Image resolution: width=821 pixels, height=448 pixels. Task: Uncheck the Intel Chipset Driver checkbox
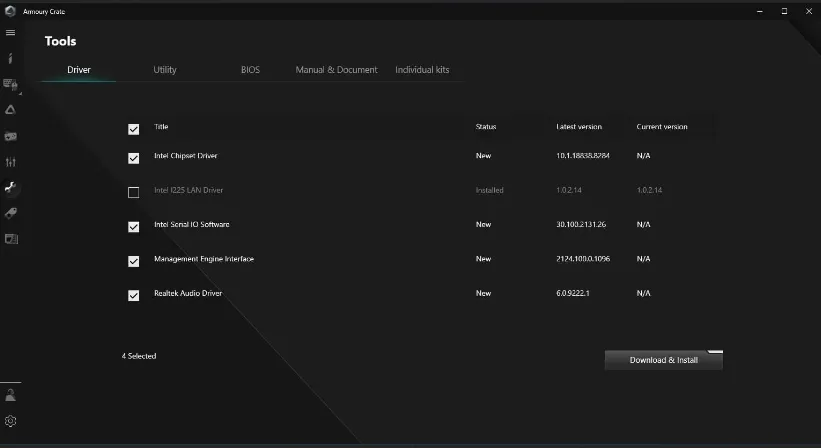134,158
